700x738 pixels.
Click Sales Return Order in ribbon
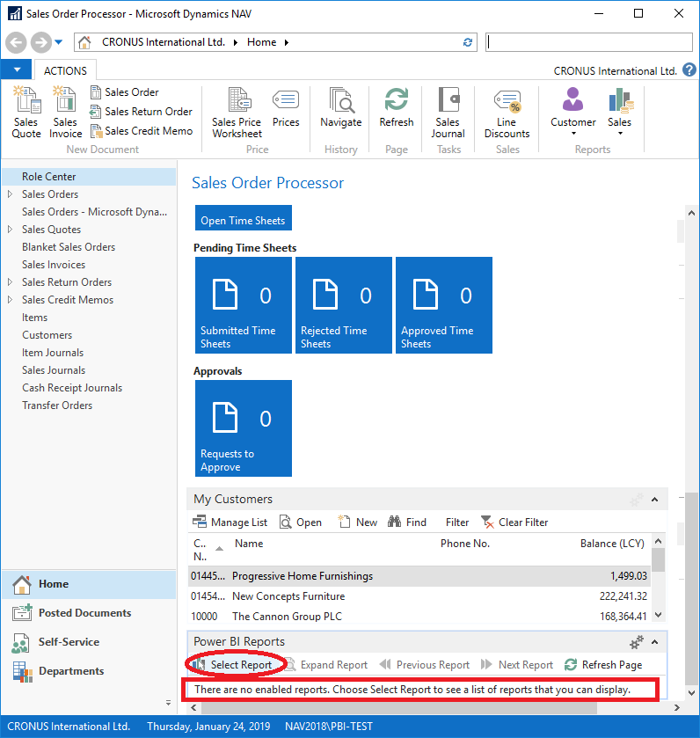point(141,112)
